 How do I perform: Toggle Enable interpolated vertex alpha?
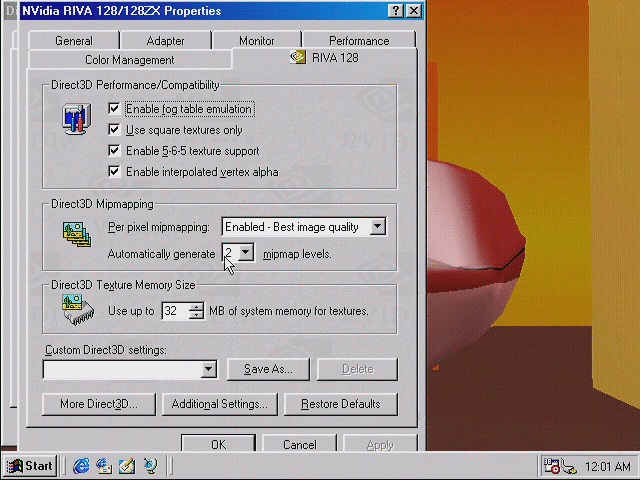[114, 171]
